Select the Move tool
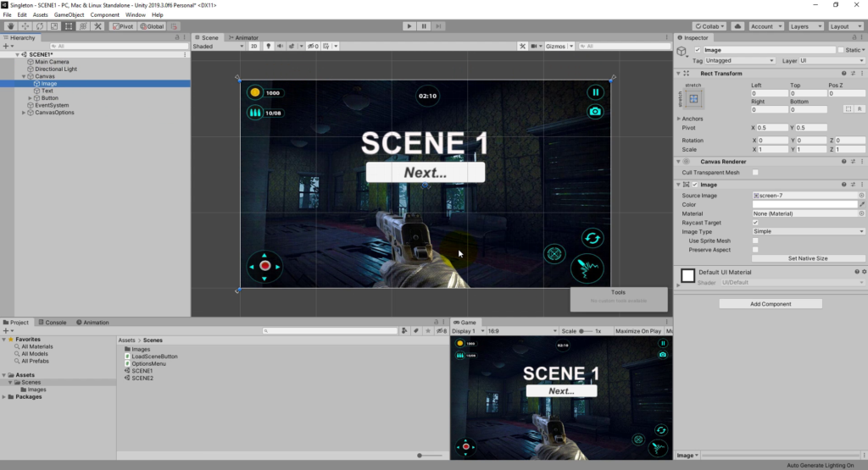 (25, 26)
